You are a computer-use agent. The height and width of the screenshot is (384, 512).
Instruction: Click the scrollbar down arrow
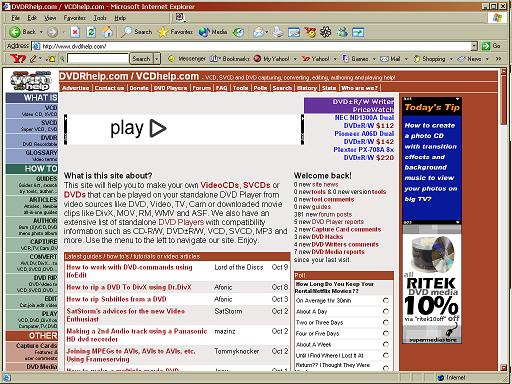pyautogui.click(x=503, y=368)
